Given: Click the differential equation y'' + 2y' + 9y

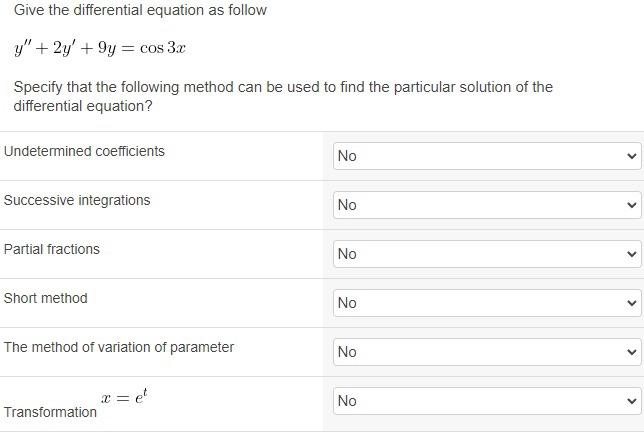Looking at the screenshot, I should point(100,48).
